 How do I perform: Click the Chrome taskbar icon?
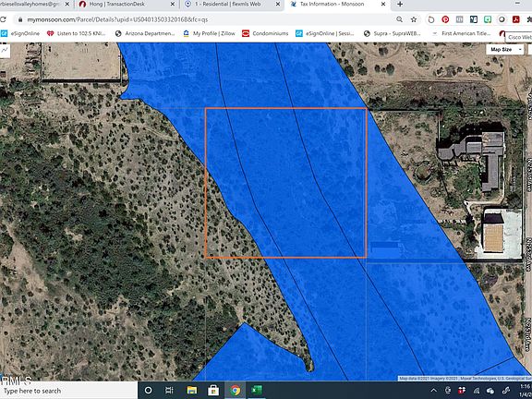(235, 391)
